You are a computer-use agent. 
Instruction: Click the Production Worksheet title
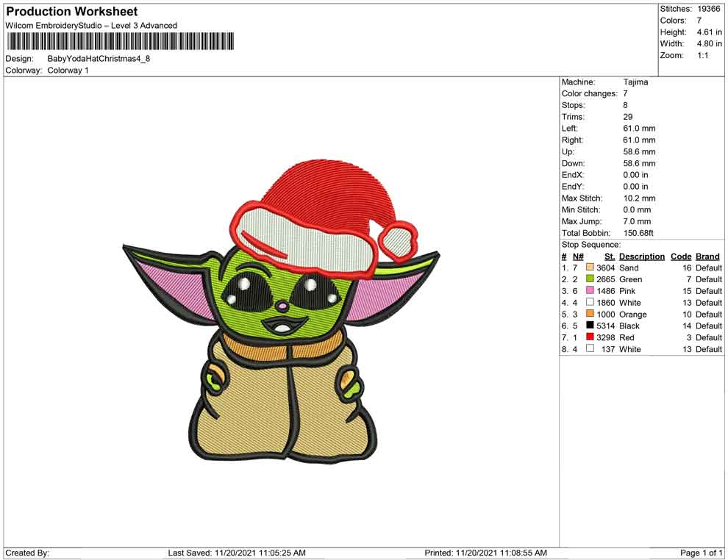(72, 12)
